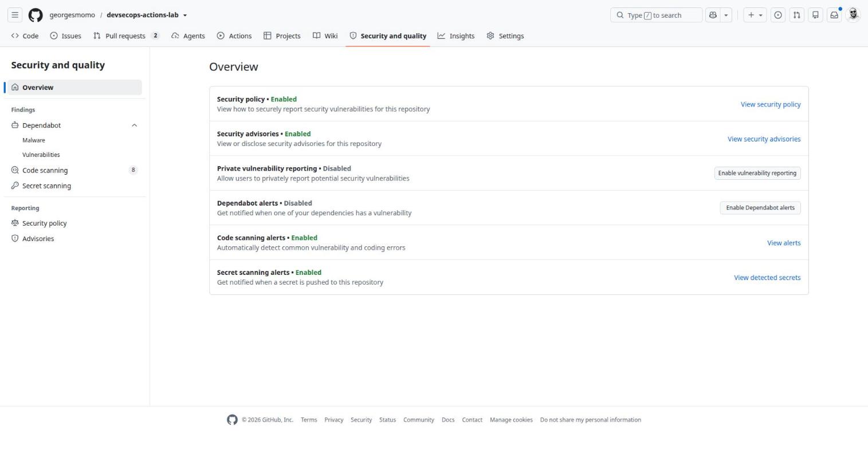
Task: Open repository Settings tab
Action: pyautogui.click(x=505, y=36)
